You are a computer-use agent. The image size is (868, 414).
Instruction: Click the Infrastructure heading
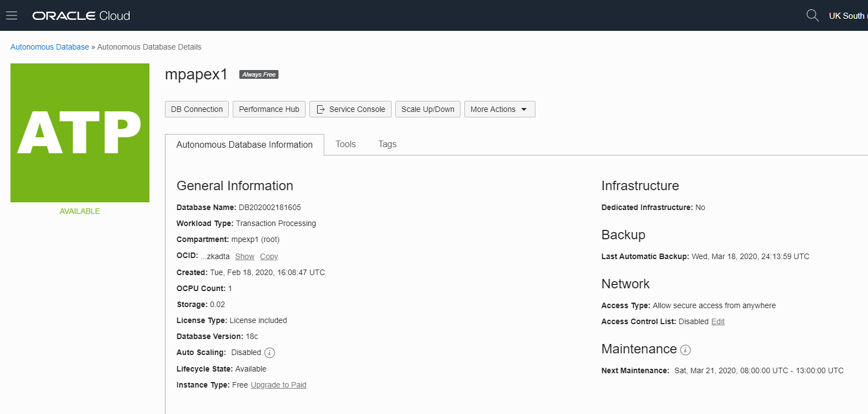pos(640,186)
